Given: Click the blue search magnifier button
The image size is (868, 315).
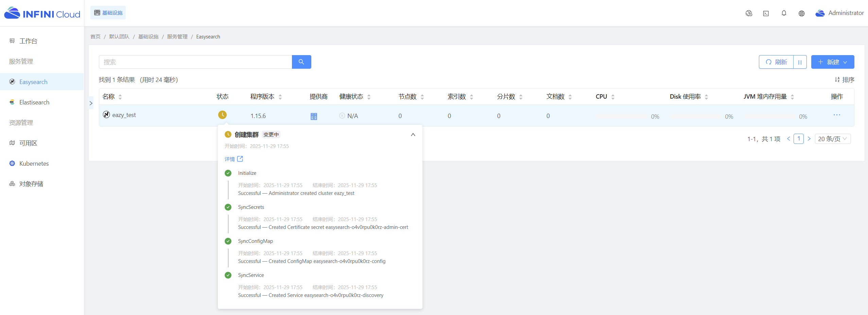Looking at the screenshot, I should 301,62.
